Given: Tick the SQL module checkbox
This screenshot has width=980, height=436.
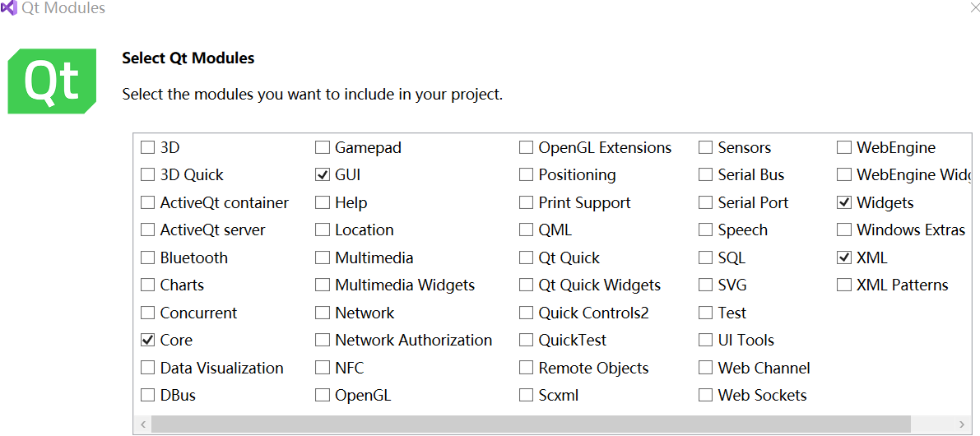Looking at the screenshot, I should 705,258.
